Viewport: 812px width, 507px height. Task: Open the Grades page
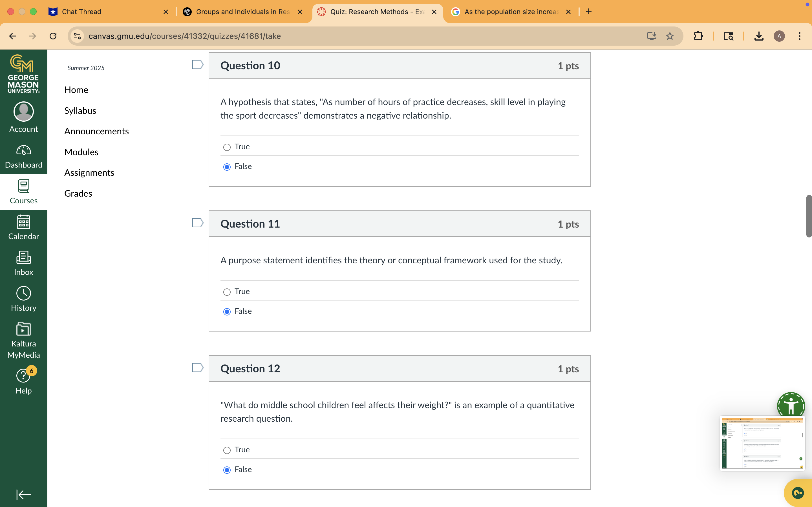pyautogui.click(x=78, y=193)
